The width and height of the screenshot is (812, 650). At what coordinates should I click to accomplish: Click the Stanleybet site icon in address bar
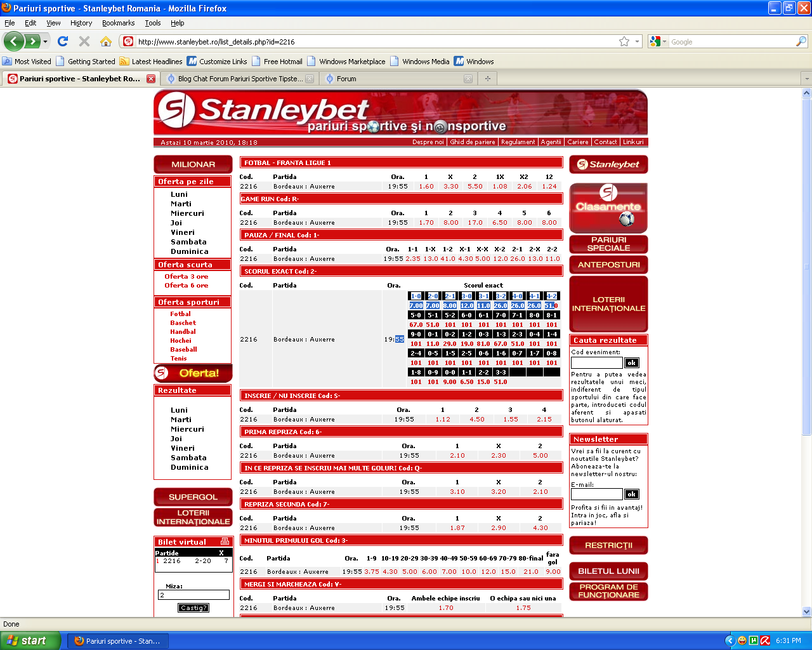tap(128, 41)
